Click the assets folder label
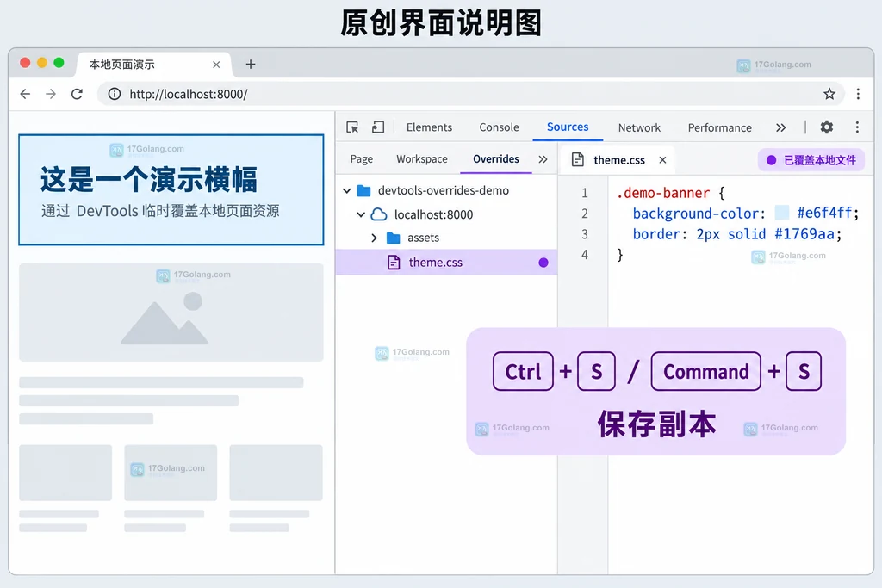The width and height of the screenshot is (882, 588). pyautogui.click(x=423, y=238)
